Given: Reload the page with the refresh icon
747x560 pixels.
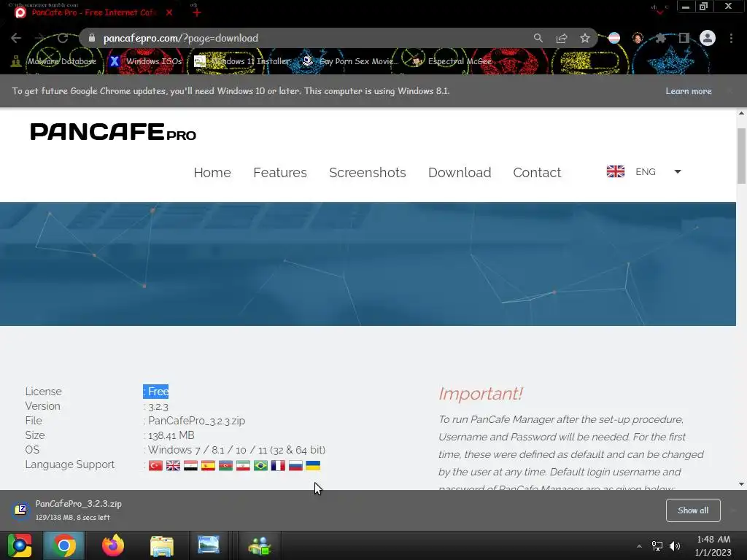Looking at the screenshot, I should (63, 38).
